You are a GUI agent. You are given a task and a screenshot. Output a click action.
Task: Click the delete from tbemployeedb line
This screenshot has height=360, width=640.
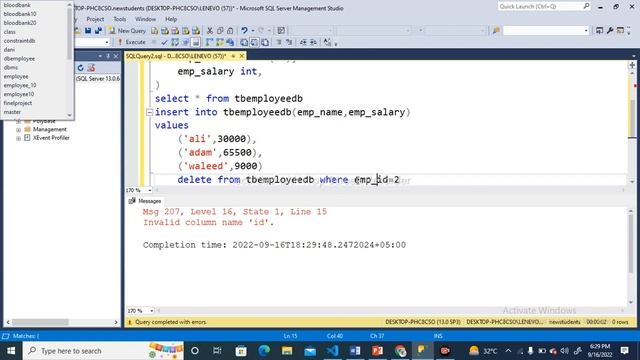(x=288, y=180)
